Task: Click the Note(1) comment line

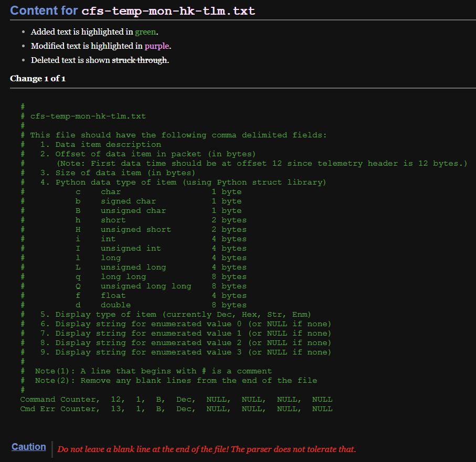Action: tap(153, 371)
